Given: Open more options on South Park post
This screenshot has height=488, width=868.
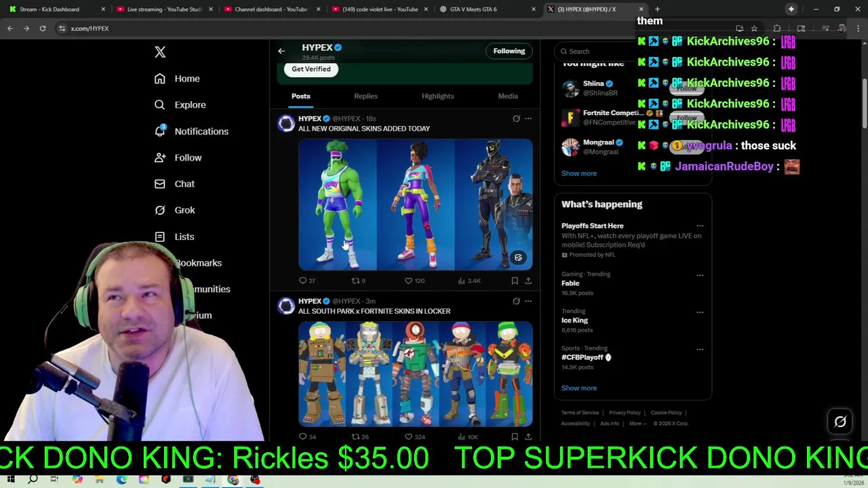Looking at the screenshot, I should (528, 301).
